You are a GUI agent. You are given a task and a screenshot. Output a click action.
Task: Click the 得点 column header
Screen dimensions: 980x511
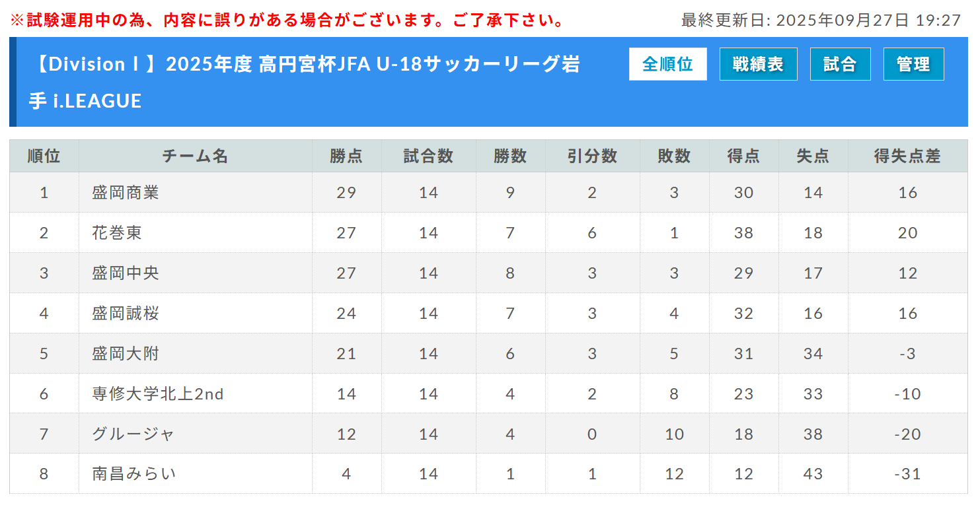[743, 156]
